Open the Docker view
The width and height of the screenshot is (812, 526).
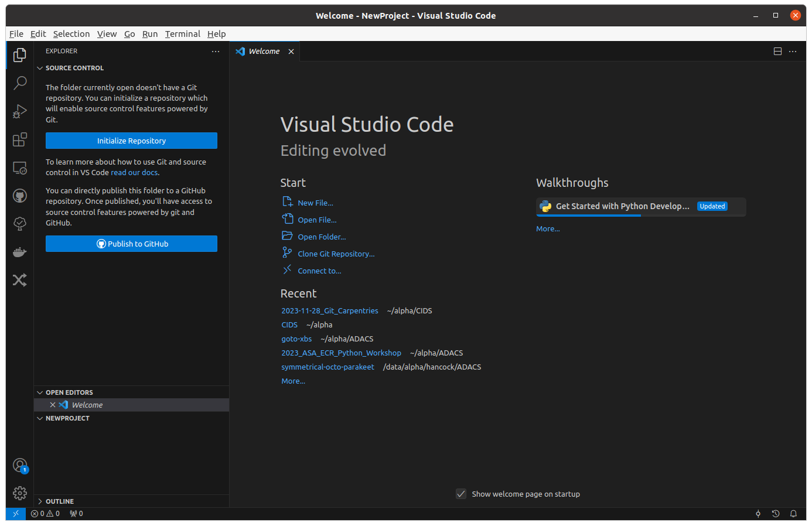pyautogui.click(x=20, y=252)
